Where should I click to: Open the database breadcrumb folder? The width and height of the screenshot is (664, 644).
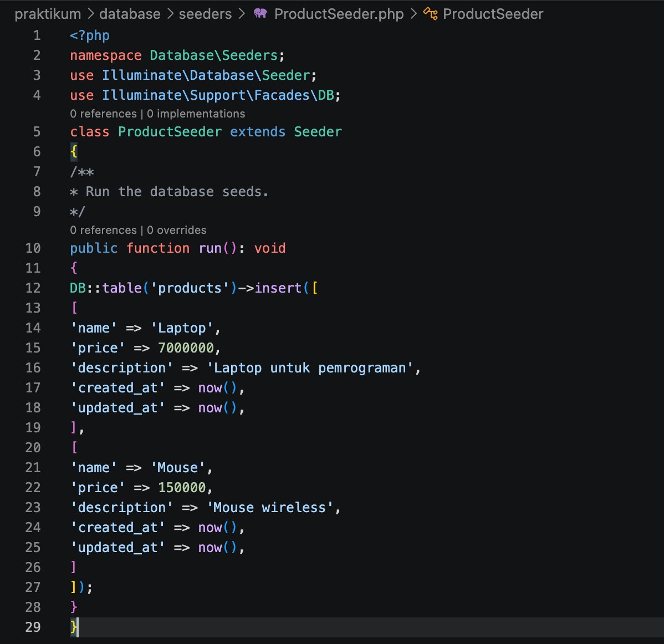point(130,14)
